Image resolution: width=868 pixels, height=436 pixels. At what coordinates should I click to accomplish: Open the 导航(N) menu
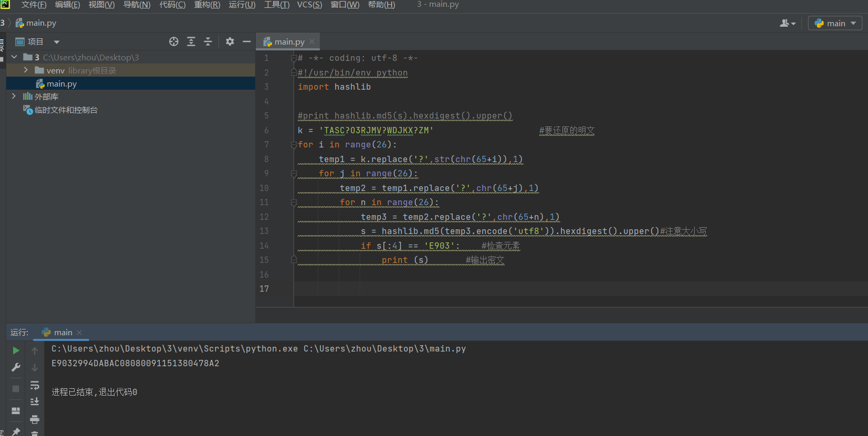(137, 5)
